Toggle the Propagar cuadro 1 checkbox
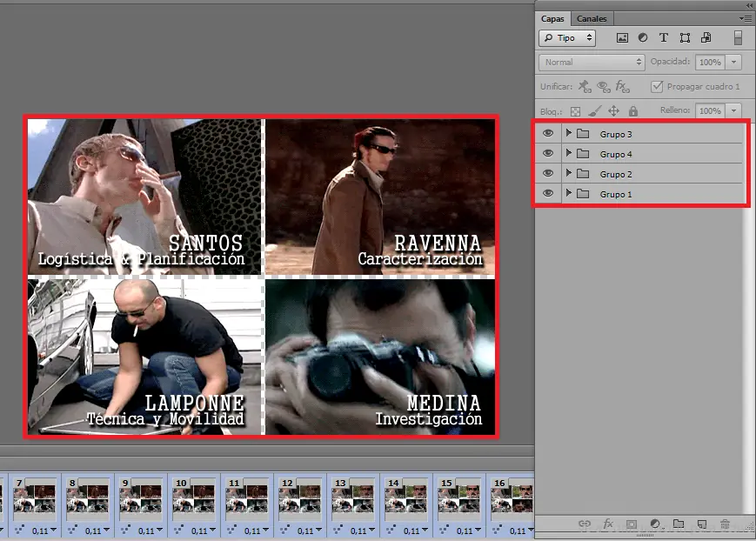 coord(658,87)
